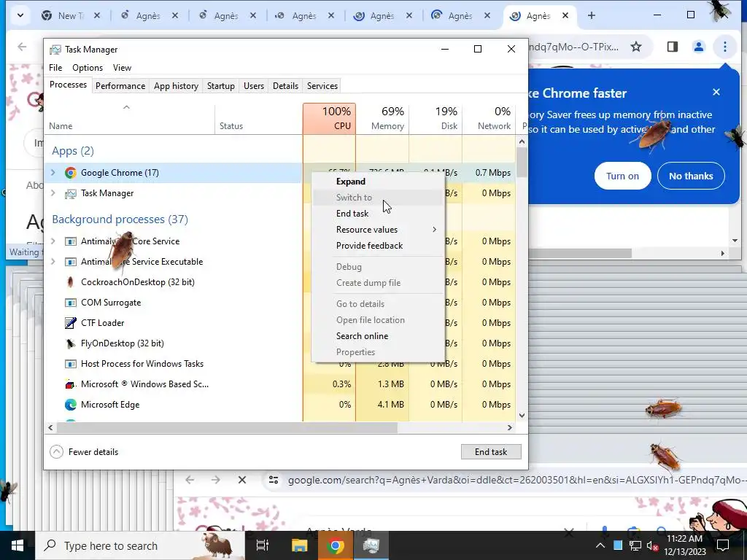The width and height of the screenshot is (747, 560).
Task: Open the Resource values submenu
Action: 379,230
